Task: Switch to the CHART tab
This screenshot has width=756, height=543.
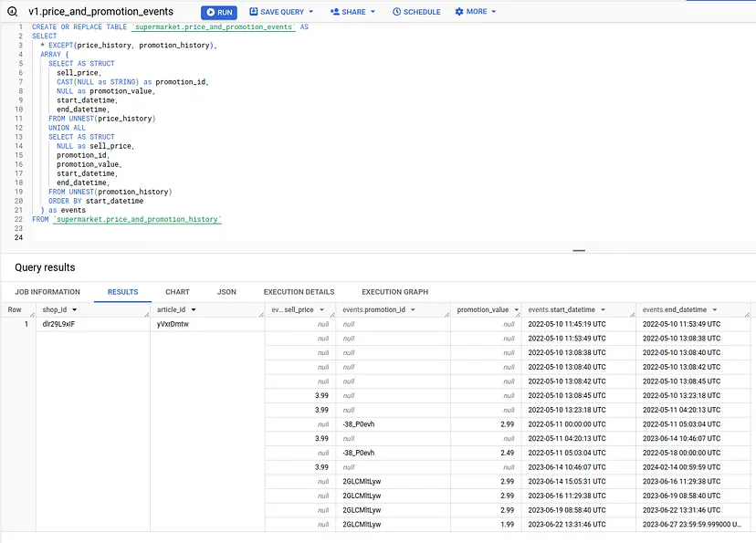Action: click(x=176, y=292)
